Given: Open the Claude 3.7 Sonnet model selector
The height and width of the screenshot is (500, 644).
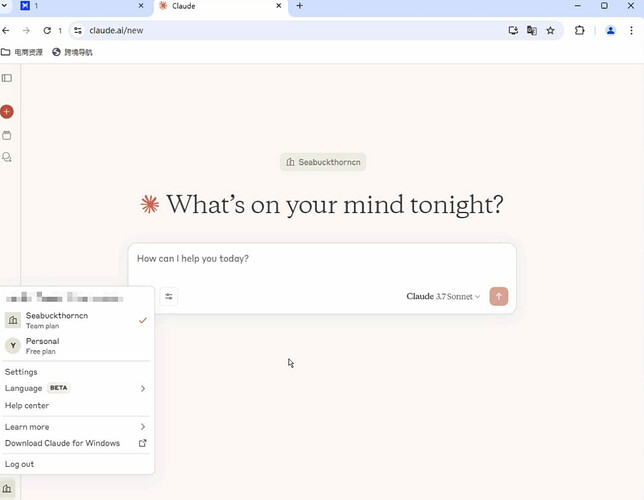Looking at the screenshot, I should [x=443, y=296].
